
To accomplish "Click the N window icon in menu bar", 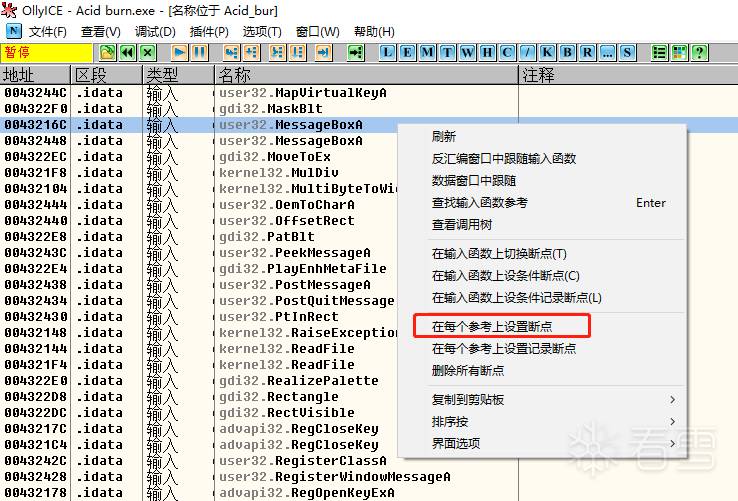I will coord(14,31).
